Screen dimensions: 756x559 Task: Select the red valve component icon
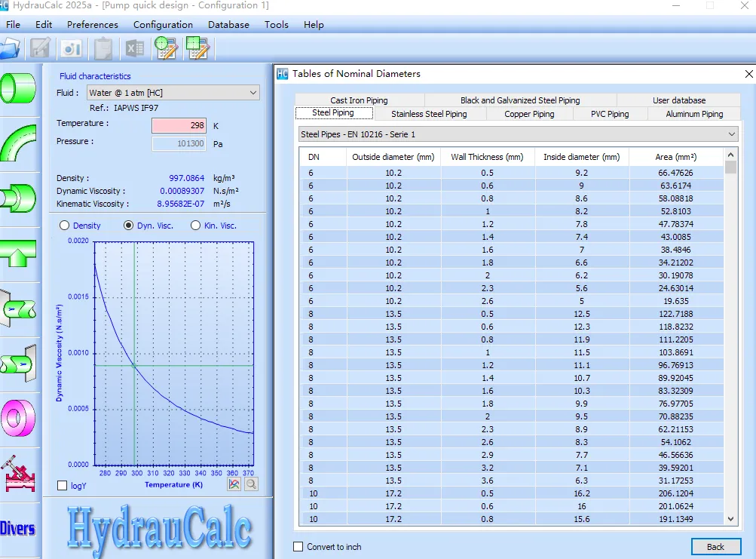(18, 474)
